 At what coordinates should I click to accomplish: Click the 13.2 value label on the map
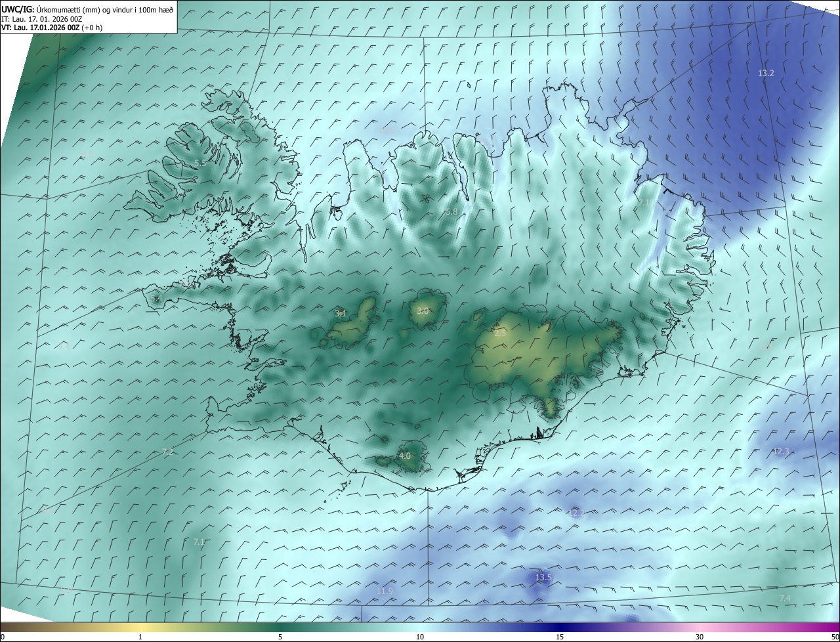coord(766,74)
